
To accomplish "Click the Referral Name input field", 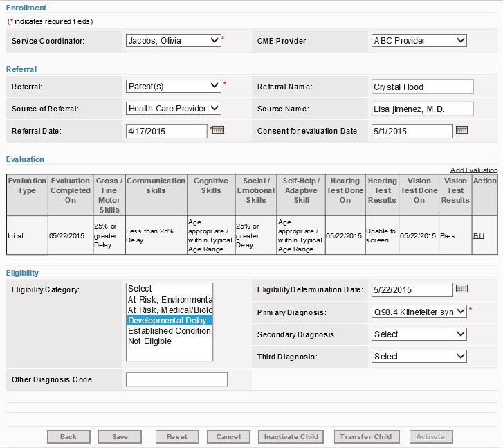I will 422,87.
